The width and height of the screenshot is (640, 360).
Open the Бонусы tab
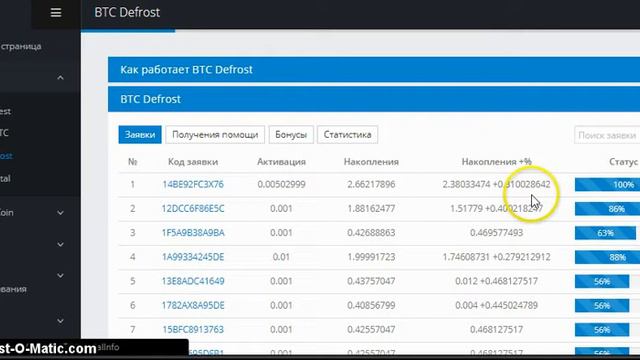tap(291, 135)
